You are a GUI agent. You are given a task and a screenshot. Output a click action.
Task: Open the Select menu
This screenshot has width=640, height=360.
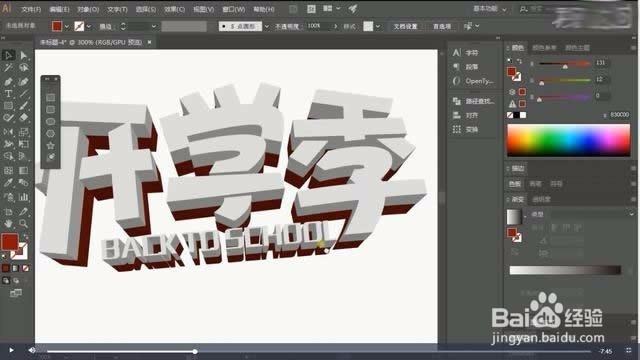click(x=146, y=9)
